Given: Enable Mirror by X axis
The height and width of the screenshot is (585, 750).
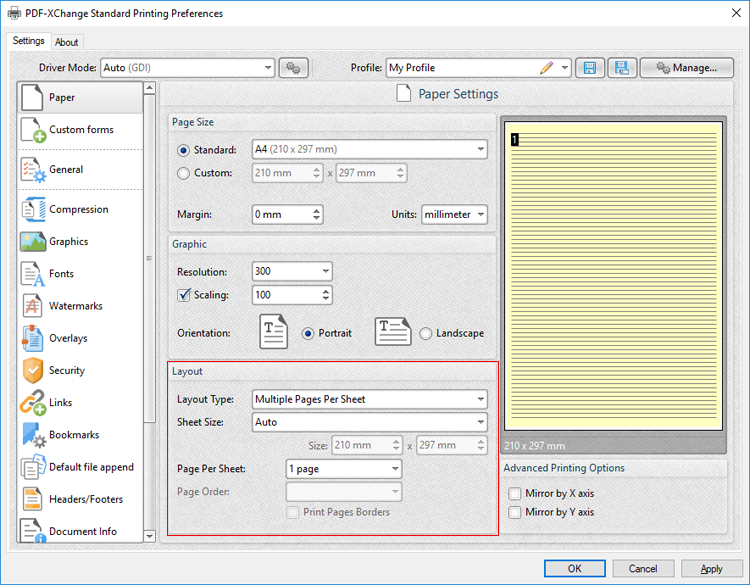Looking at the screenshot, I should point(514,493).
